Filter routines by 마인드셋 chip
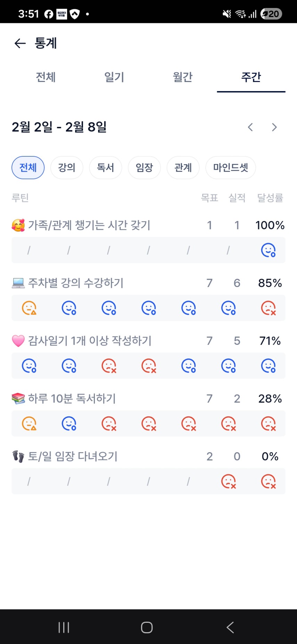297x644 pixels. (x=231, y=168)
